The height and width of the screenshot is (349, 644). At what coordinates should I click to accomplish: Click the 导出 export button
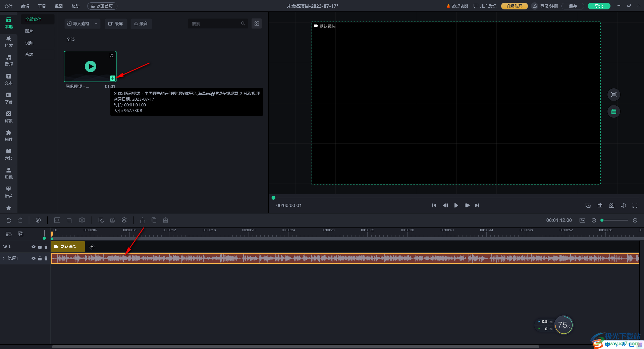click(x=599, y=6)
